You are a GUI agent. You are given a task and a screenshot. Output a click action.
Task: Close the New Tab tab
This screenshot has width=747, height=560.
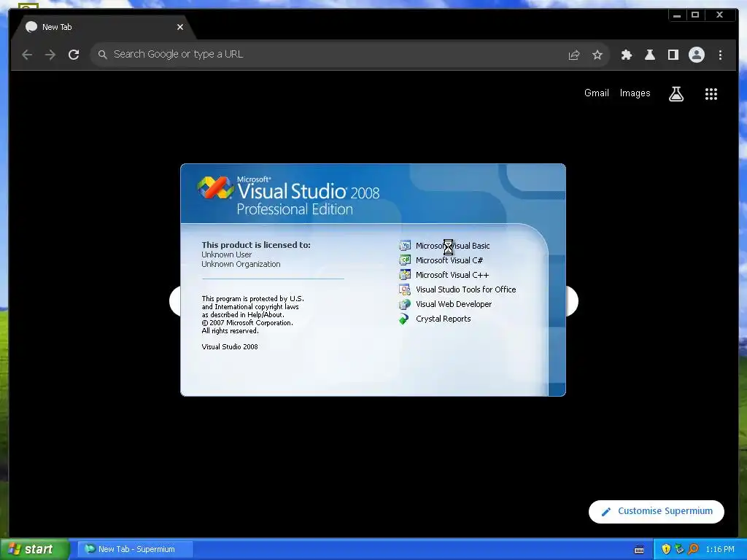[x=180, y=27]
